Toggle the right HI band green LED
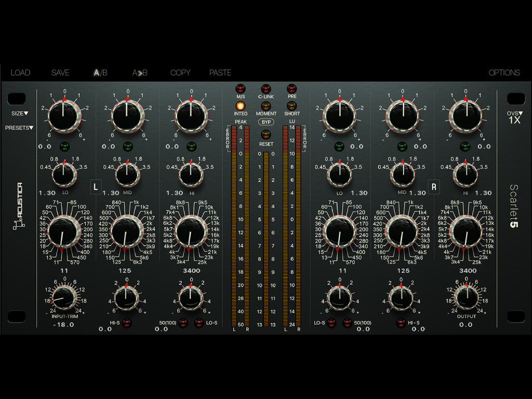 tap(465, 147)
